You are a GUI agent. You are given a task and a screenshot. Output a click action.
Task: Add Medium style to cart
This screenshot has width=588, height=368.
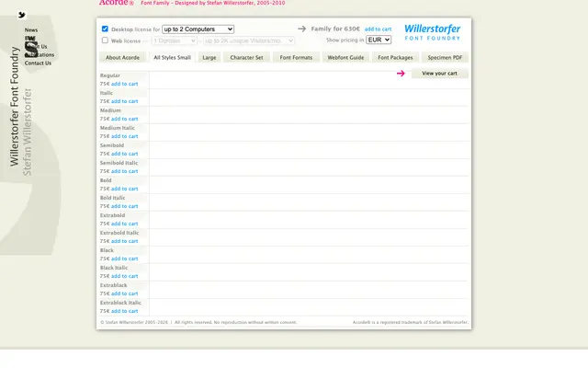click(x=125, y=119)
